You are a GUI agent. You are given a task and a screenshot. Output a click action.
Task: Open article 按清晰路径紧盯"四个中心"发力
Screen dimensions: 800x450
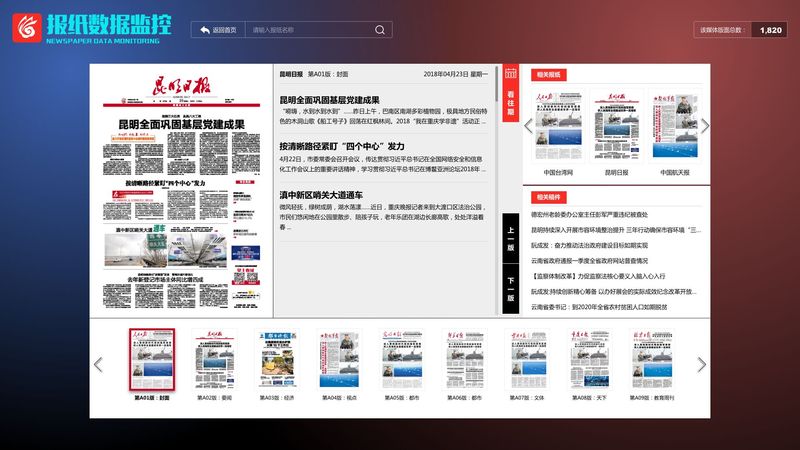click(x=342, y=146)
